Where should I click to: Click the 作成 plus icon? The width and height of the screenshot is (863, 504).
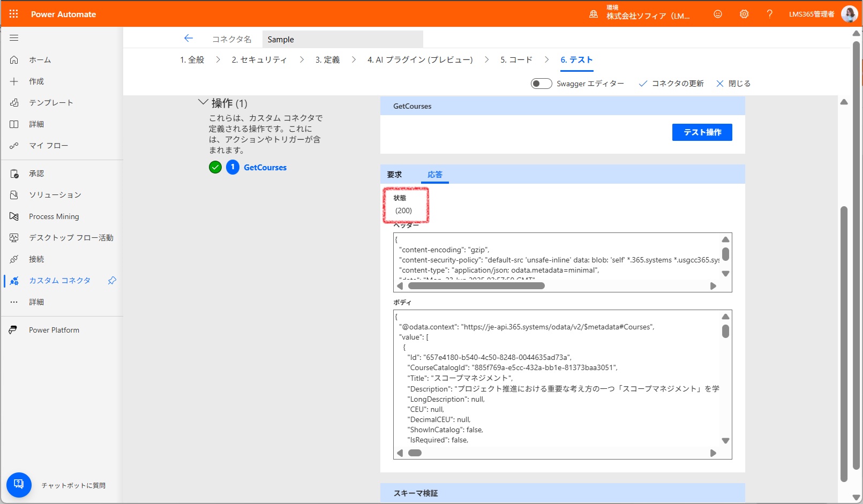click(x=14, y=81)
